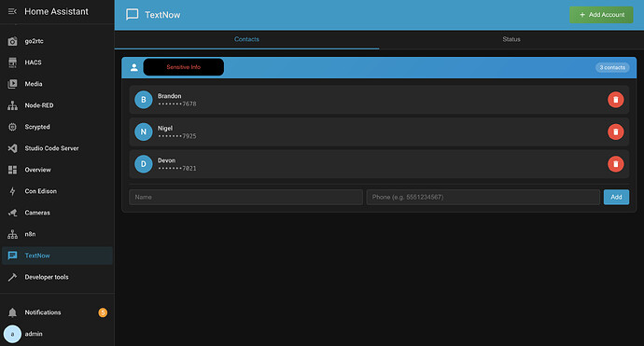Click the masked number ending 7678
The height and width of the screenshot is (346, 644).
177,104
